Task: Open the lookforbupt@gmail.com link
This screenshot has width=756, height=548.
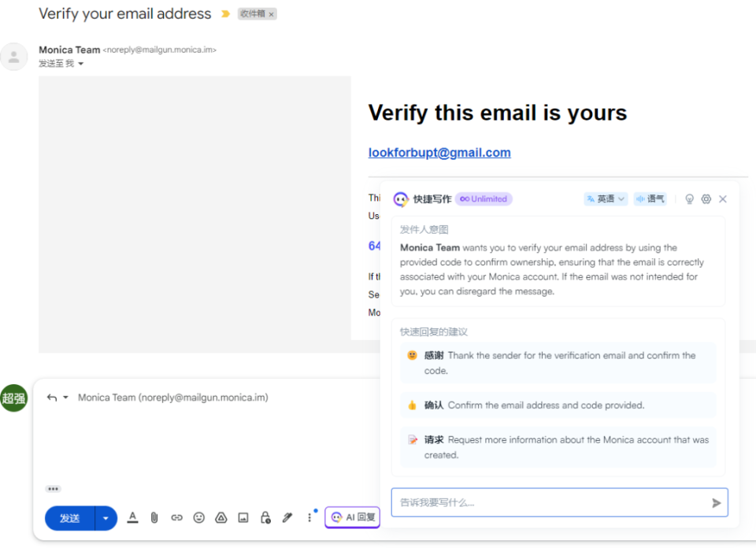Action: click(x=439, y=152)
